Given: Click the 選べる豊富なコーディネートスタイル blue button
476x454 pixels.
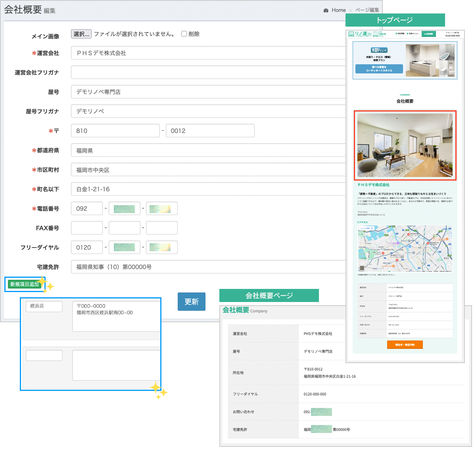Looking at the screenshot, I should pos(379,69).
